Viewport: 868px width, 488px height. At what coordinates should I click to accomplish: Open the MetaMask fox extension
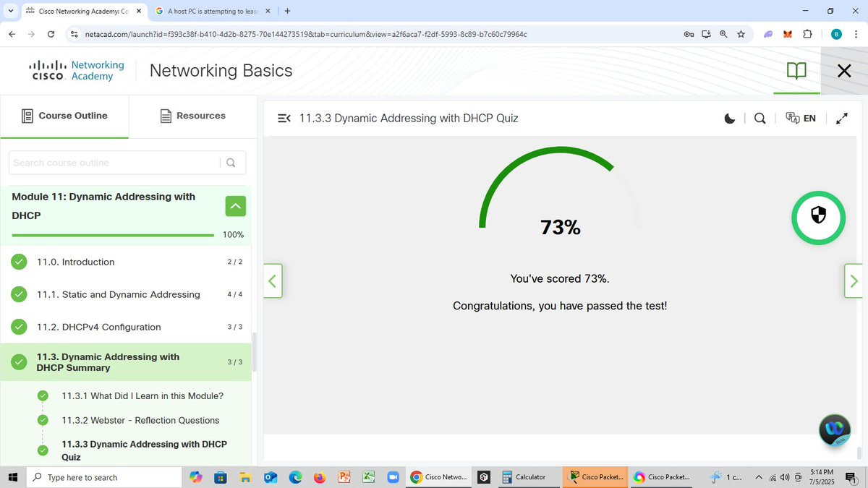(x=788, y=34)
